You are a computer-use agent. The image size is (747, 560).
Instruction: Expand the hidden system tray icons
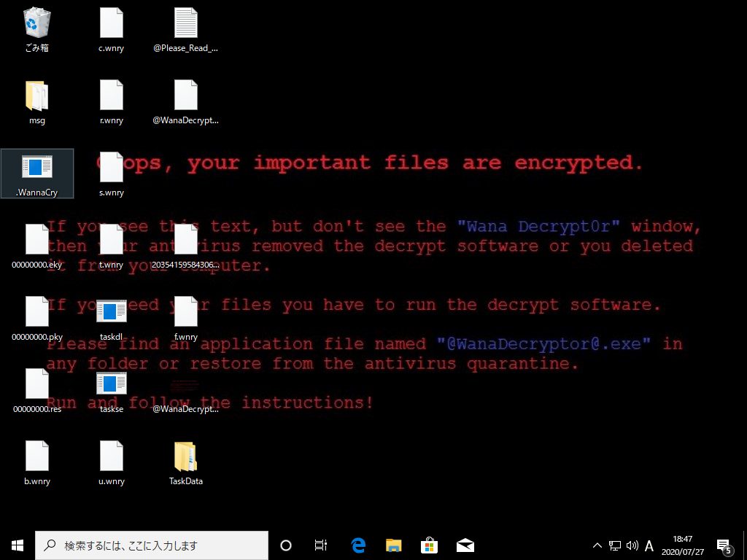597,545
